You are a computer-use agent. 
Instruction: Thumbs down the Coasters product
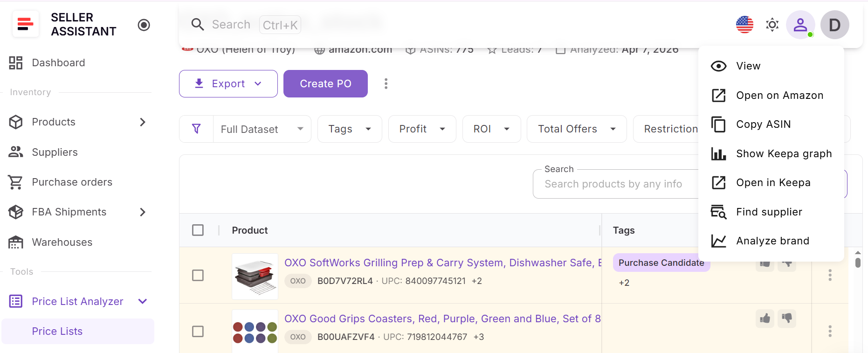coord(787,318)
